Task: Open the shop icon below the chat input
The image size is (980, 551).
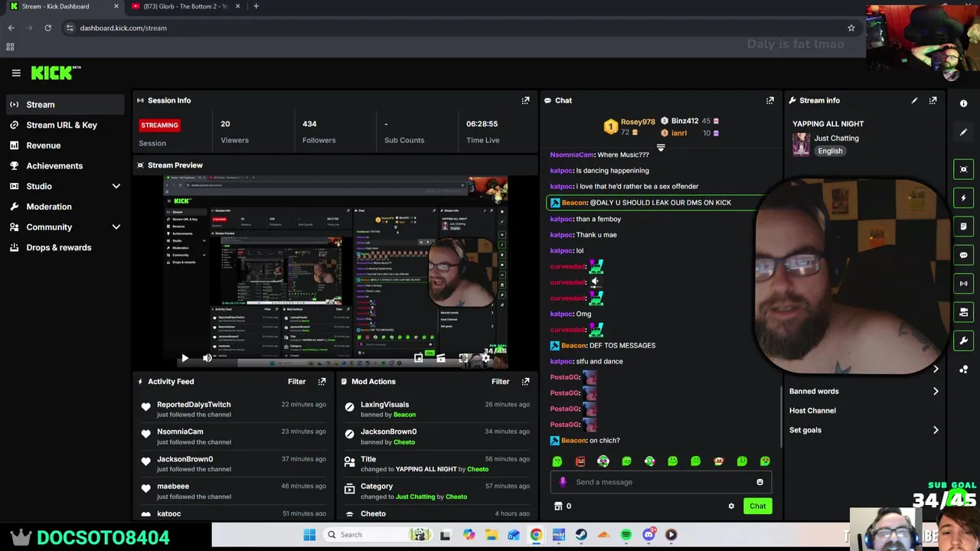Action: [558, 506]
